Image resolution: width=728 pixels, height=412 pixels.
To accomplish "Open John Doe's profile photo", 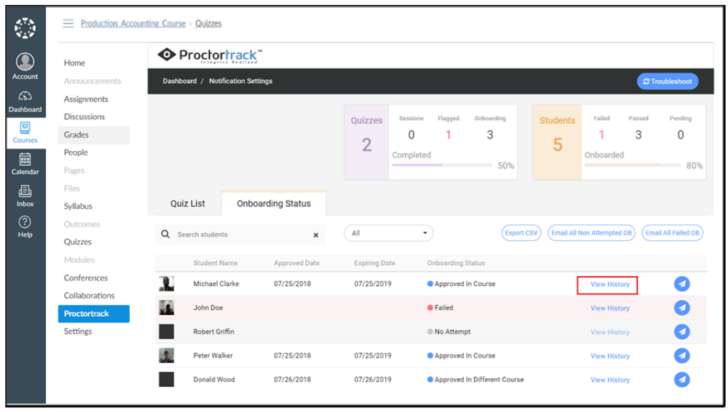I will 167,307.
